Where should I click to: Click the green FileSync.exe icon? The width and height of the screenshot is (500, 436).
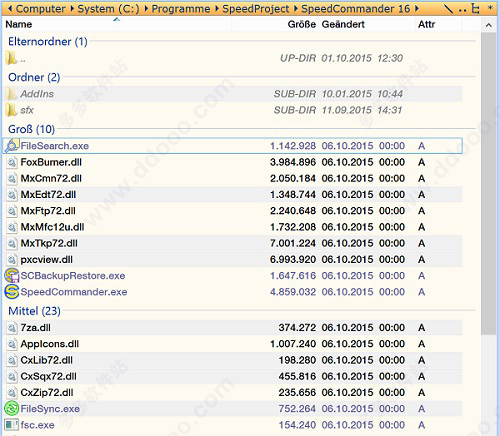12,408
